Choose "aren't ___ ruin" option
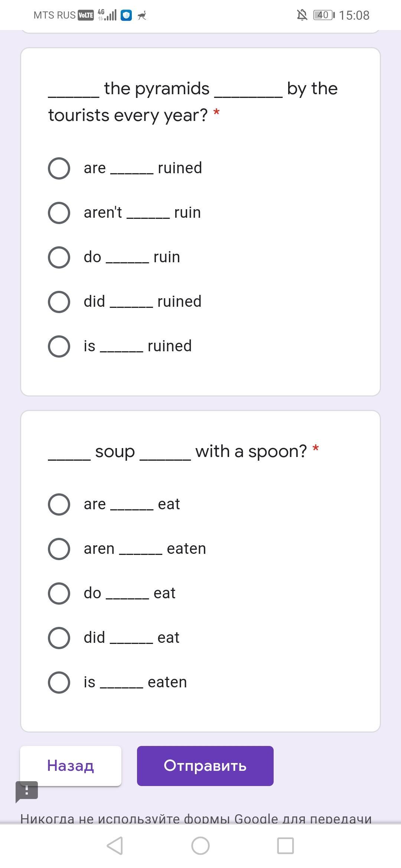401x868 pixels. coord(59,213)
